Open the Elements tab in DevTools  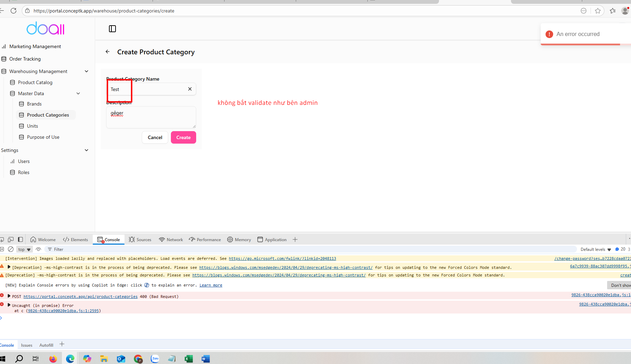(75, 239)
